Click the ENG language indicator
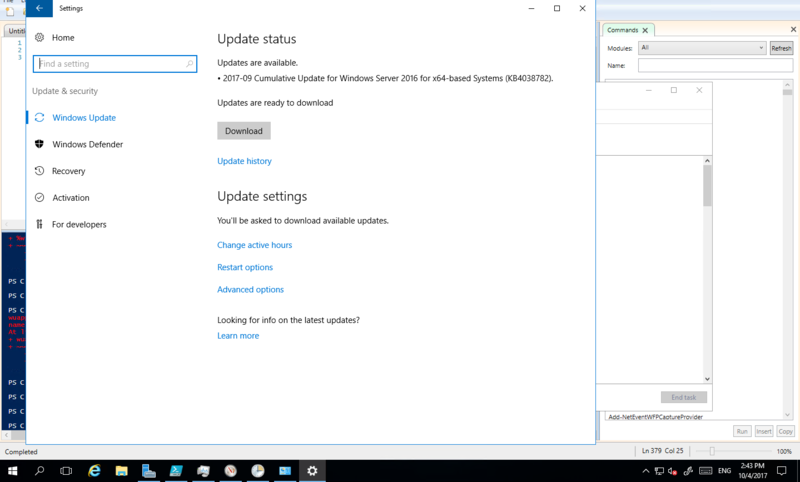 point(724,471)
